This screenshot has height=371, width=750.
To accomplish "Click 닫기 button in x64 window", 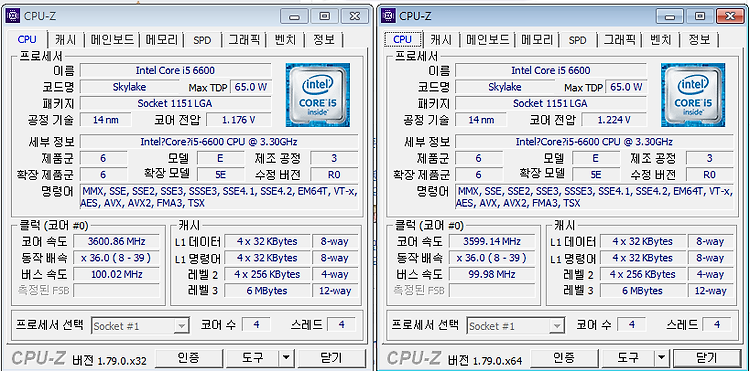I will point(706,357).
